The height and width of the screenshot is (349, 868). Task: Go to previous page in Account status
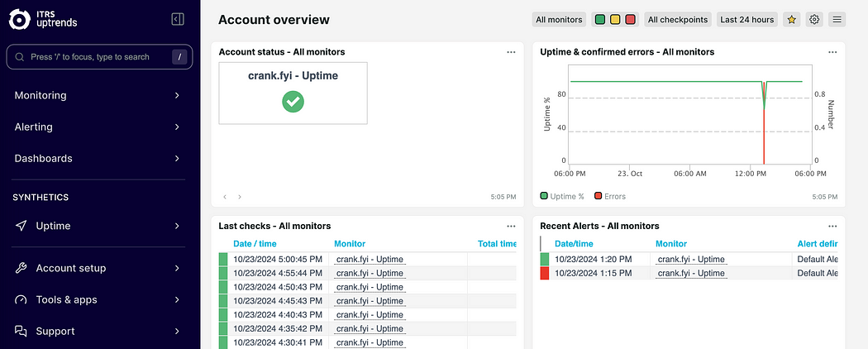coord(225,197)
